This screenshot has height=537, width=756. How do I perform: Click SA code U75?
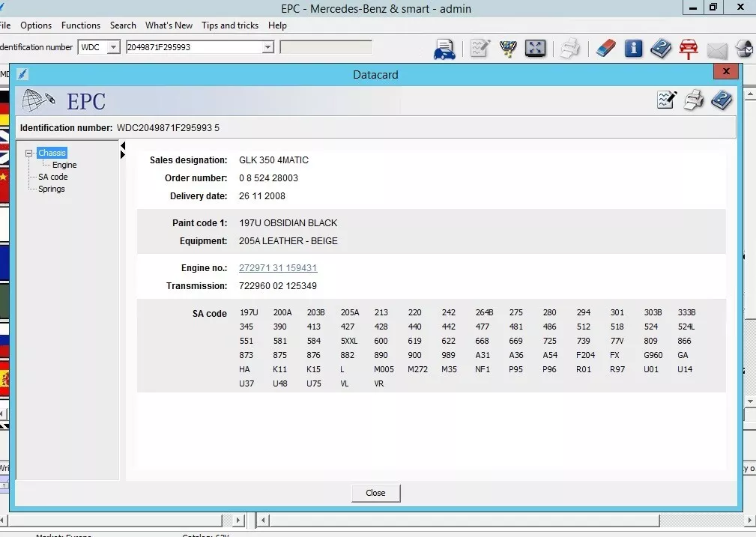coord(314,383)
